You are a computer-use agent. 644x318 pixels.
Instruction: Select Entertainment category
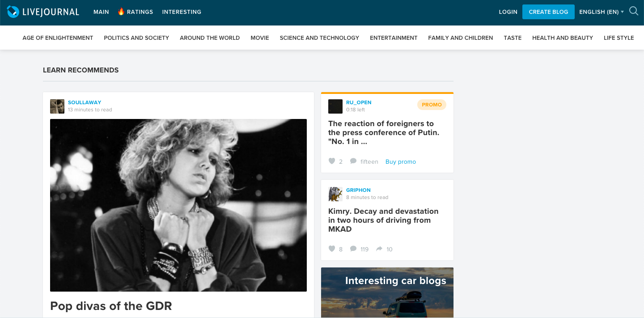click(394, 38)
